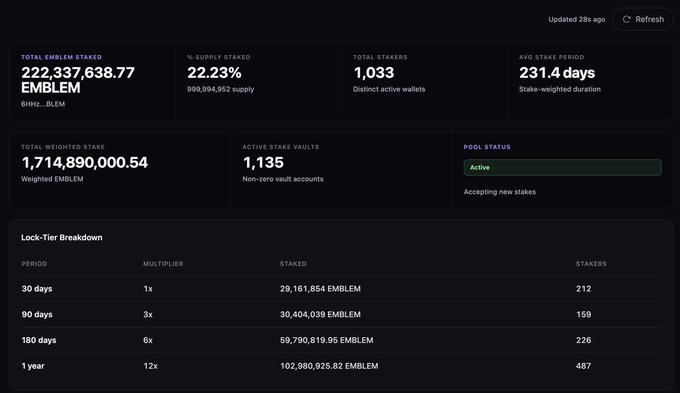Click the 30,404,039 EMBLEM staked cell
The image size is (680, 393).
pos(320,314)
